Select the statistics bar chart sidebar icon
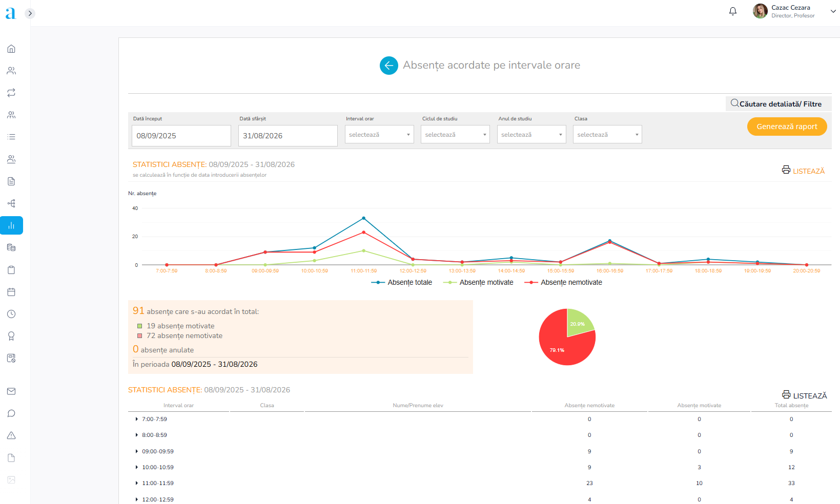Image resolution: width=840 pixels, height=504 pixels. [x=11, y=225]
